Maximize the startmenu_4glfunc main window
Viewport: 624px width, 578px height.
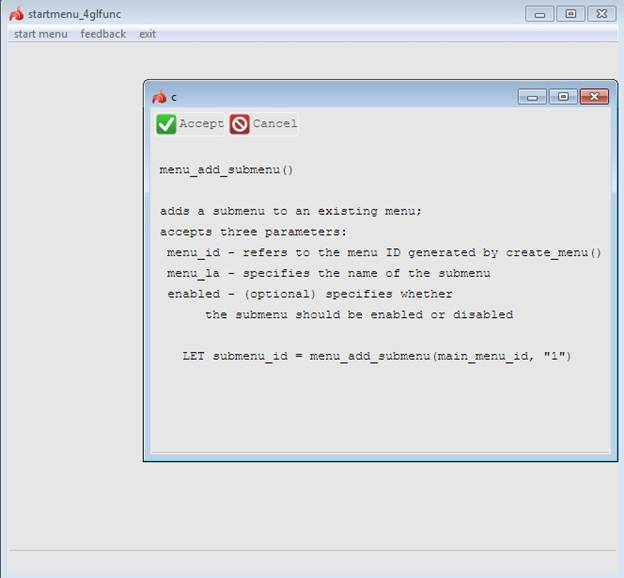(570, 14)
